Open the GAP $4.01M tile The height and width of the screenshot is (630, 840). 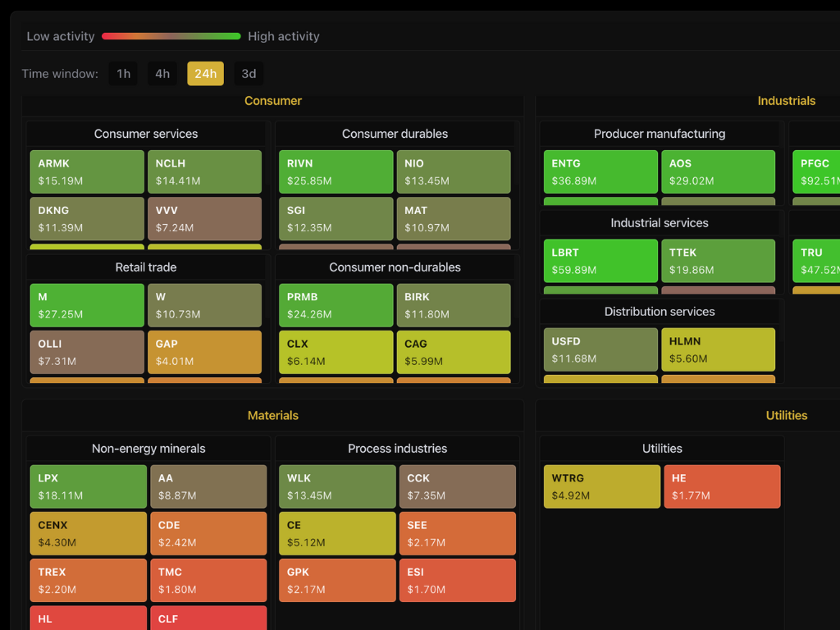point(204,352)
